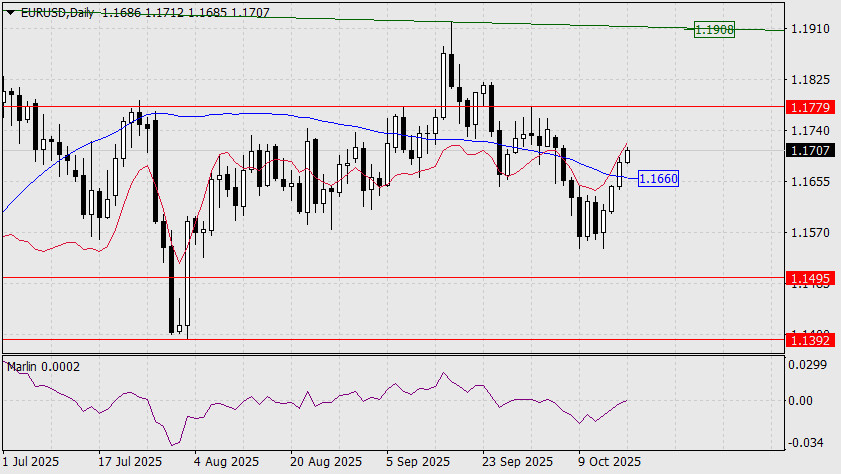Click the tallest September candle's upper wick peak
The image size is (841, 474).
click(452, 23)
